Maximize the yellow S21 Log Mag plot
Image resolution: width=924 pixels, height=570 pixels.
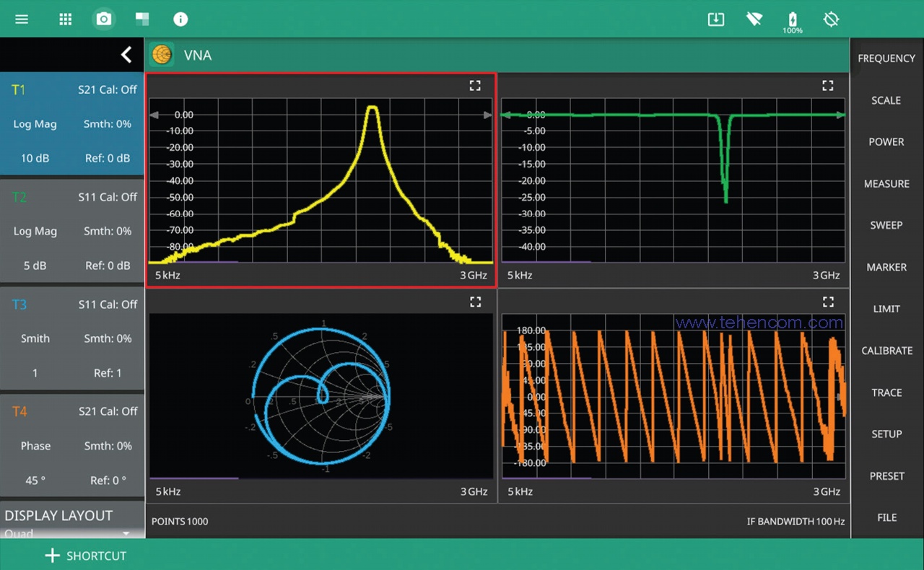(x=475, y=86)
